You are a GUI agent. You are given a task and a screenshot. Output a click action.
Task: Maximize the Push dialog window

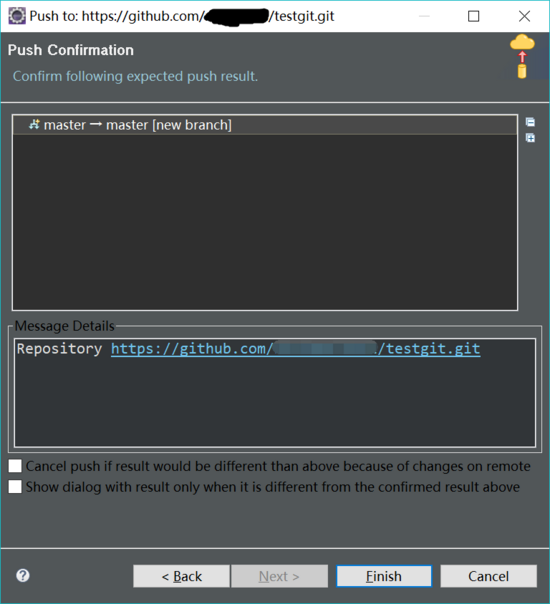[473, 16]
